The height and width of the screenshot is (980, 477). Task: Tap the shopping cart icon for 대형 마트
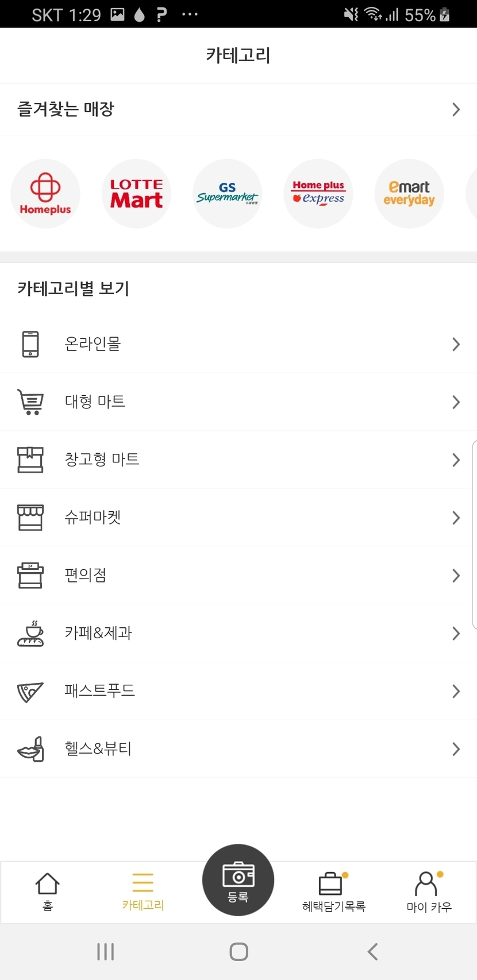pos(30,402)
